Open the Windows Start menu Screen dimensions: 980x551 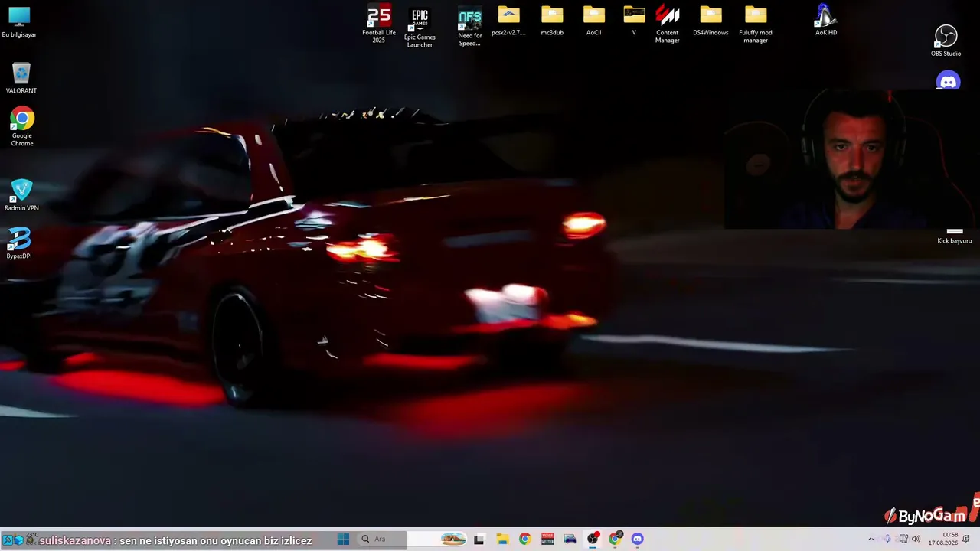click(x=343, y=539)
